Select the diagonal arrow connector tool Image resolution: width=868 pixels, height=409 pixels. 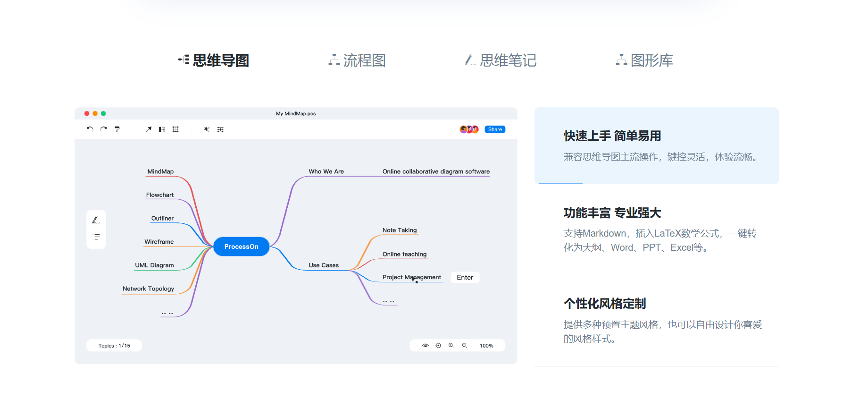(x=149, y=129)
